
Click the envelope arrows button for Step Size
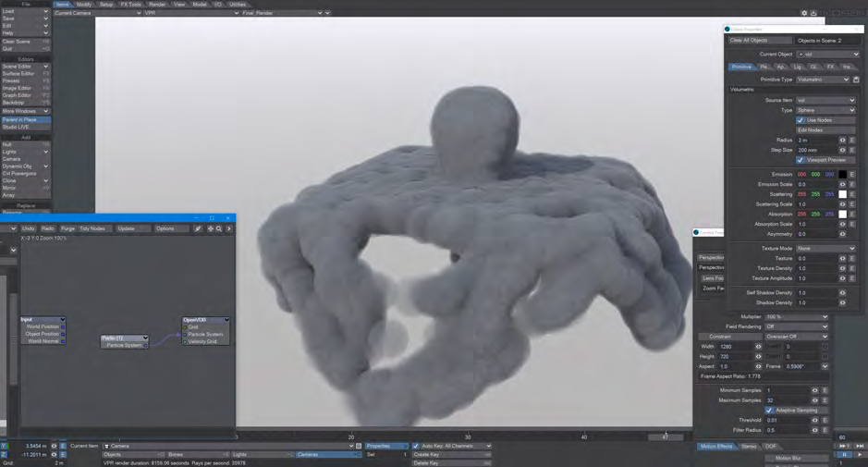(842, 150)
